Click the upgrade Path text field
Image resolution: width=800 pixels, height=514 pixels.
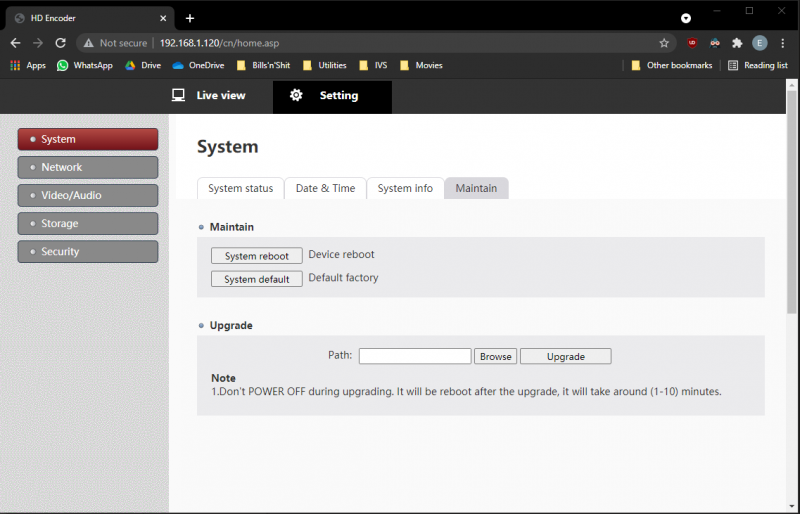coord(415,356)
